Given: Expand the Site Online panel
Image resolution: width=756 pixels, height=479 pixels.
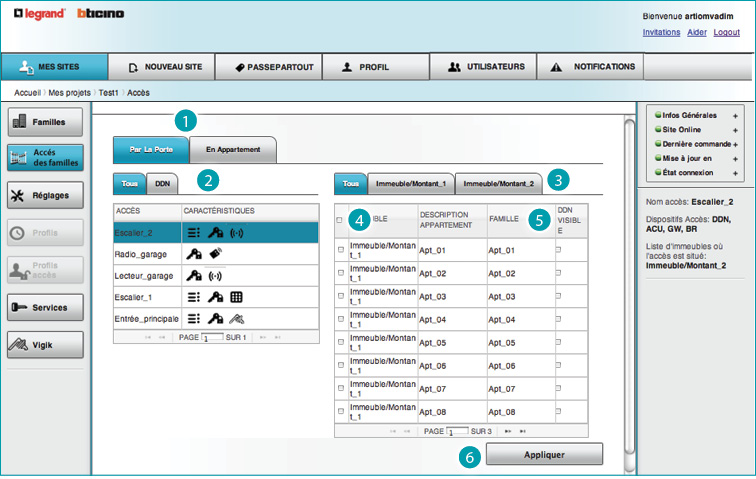Looking at the screenshot, I should (735, 130).
